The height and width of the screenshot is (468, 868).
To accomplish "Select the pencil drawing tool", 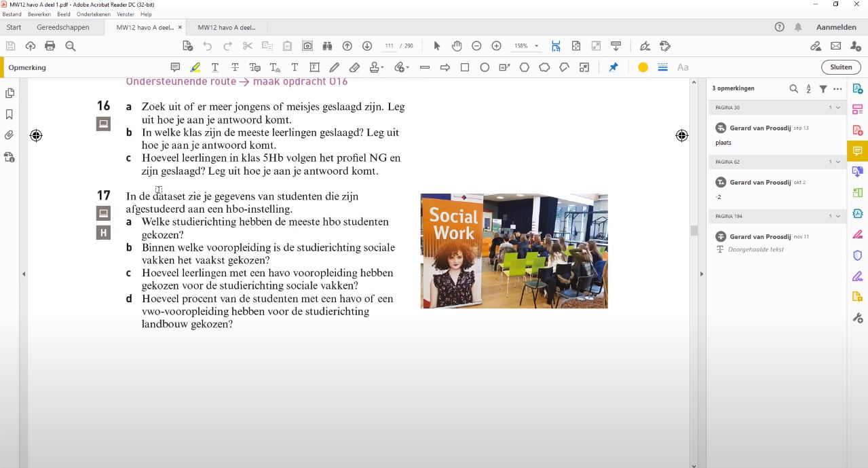I will pos(334,67).
